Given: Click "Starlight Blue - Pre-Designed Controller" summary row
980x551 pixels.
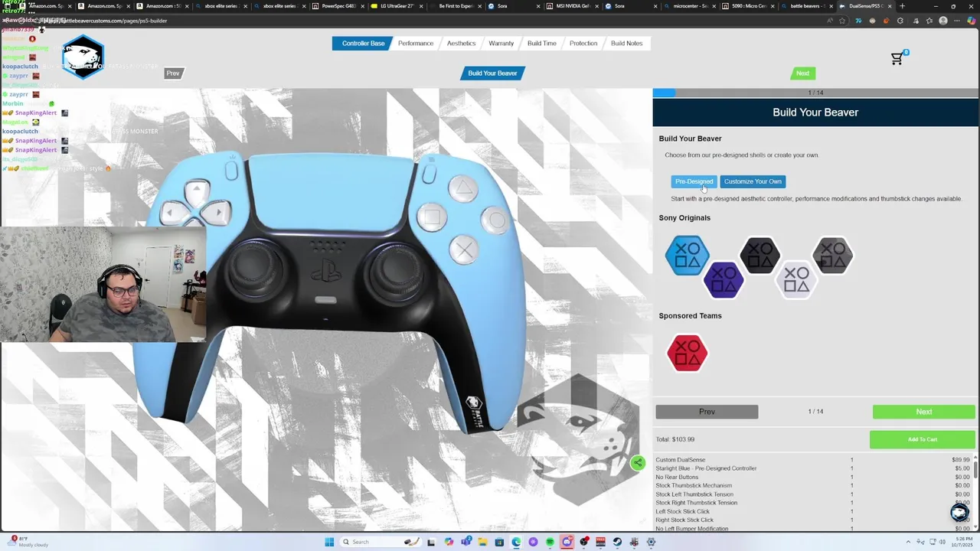Looking at the screenshot, I should (x=812, y=468).
